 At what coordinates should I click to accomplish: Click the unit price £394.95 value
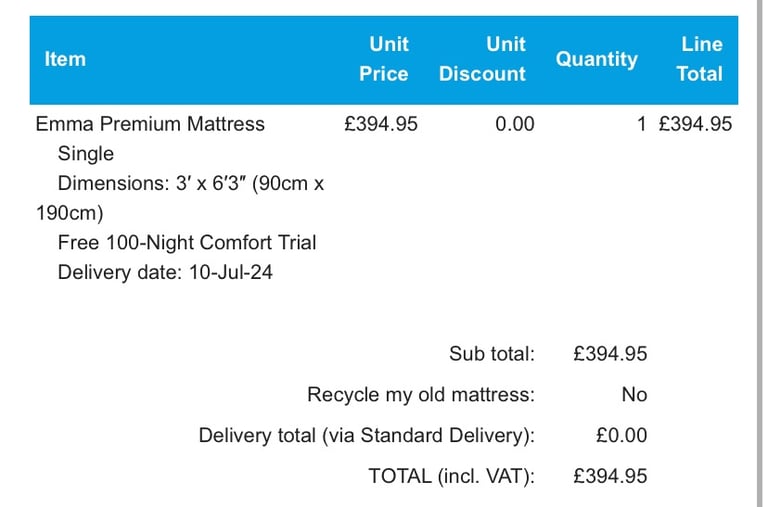[380, 124]
